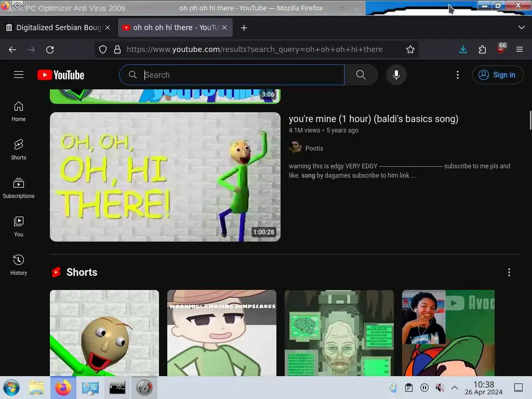Open the Windows Start button

pos(11,388)
